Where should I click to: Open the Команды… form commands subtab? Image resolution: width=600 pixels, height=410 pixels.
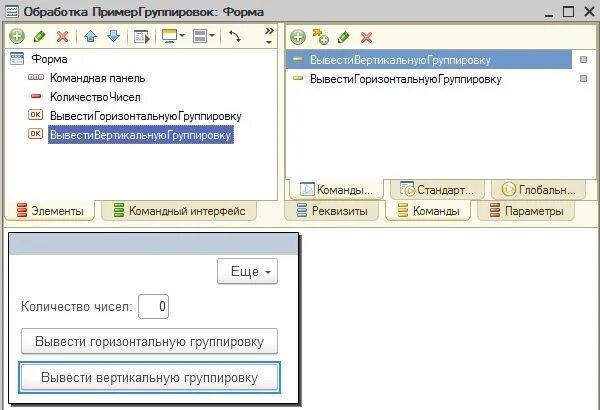(x=336, y=189)
